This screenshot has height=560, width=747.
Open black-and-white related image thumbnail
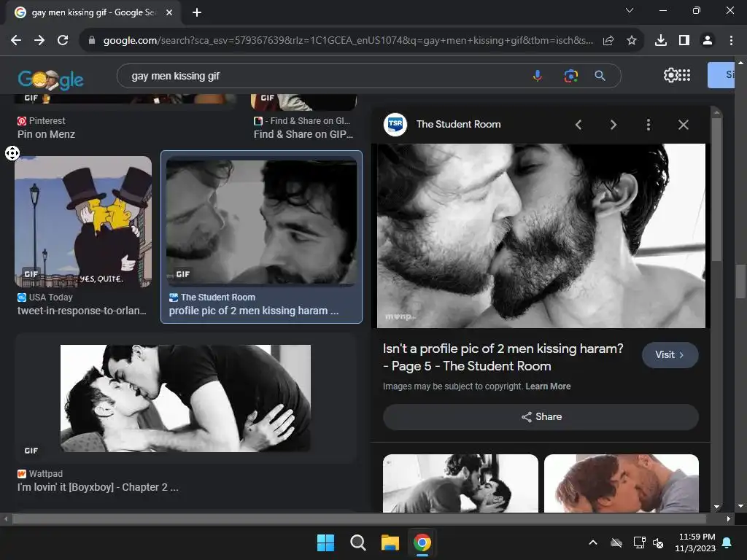click(x=460, y=483)
